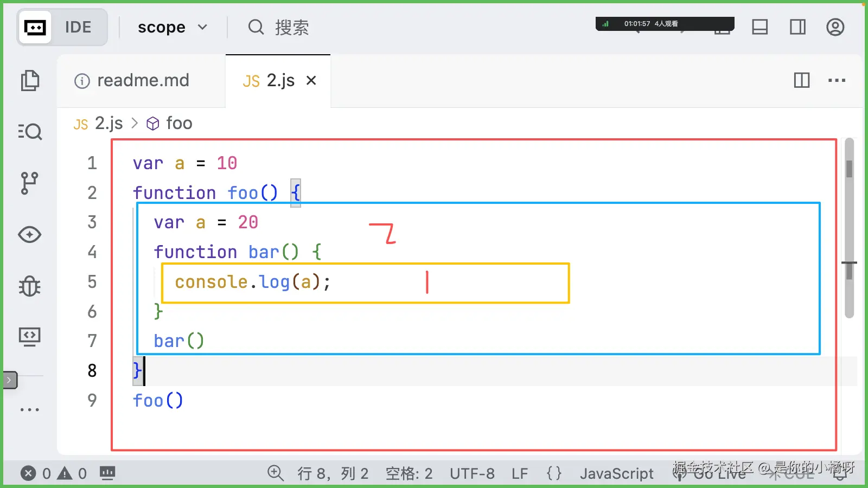The image size is (868, 488).
Task: Expand the sidebar more options ellipsis
Action: pyautogui.click(x=30, y=409)
